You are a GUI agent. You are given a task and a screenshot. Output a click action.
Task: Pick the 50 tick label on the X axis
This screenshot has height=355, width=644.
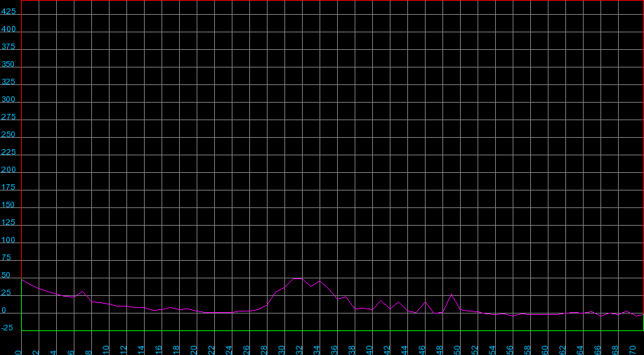coord(457,348)
